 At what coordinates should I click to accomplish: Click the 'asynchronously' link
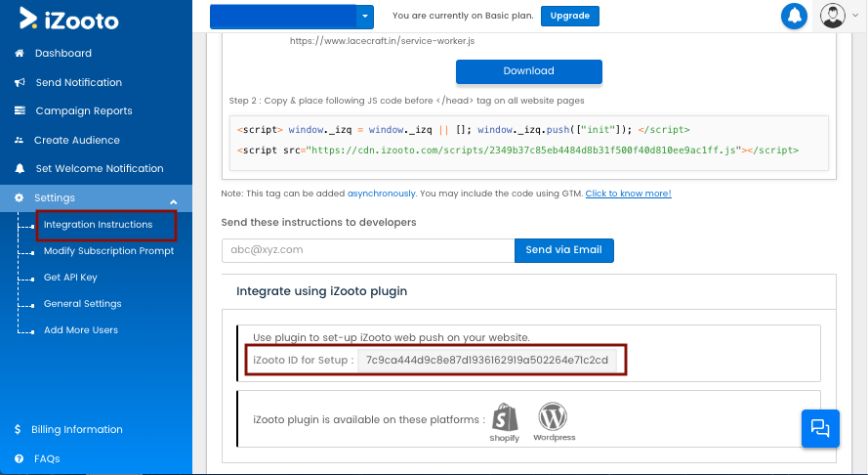click(381, 194)
